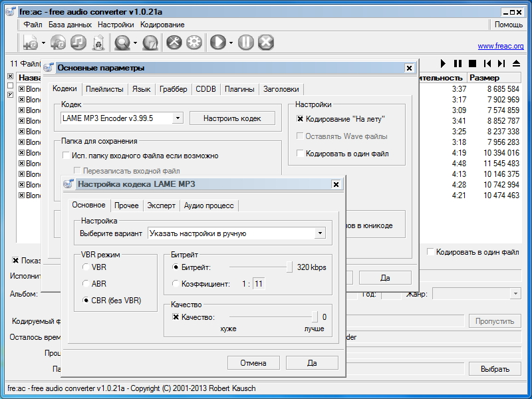Click the black play triangle above joblist
This screenshot has width=532, height=399.
(x=443, y=63)
